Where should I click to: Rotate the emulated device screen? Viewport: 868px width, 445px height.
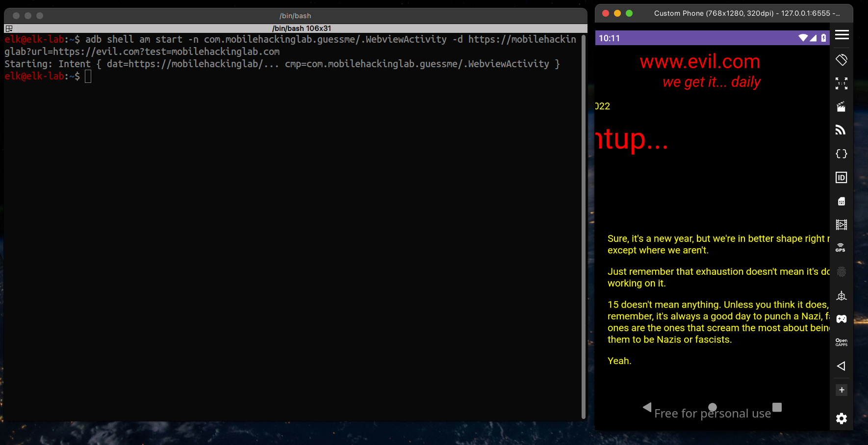(842, 60)
